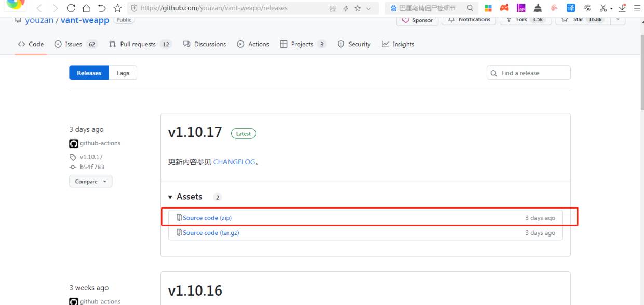Switch to the Actions tab
This screenshot has width=644, height=305.
click(x=253, y=44)
